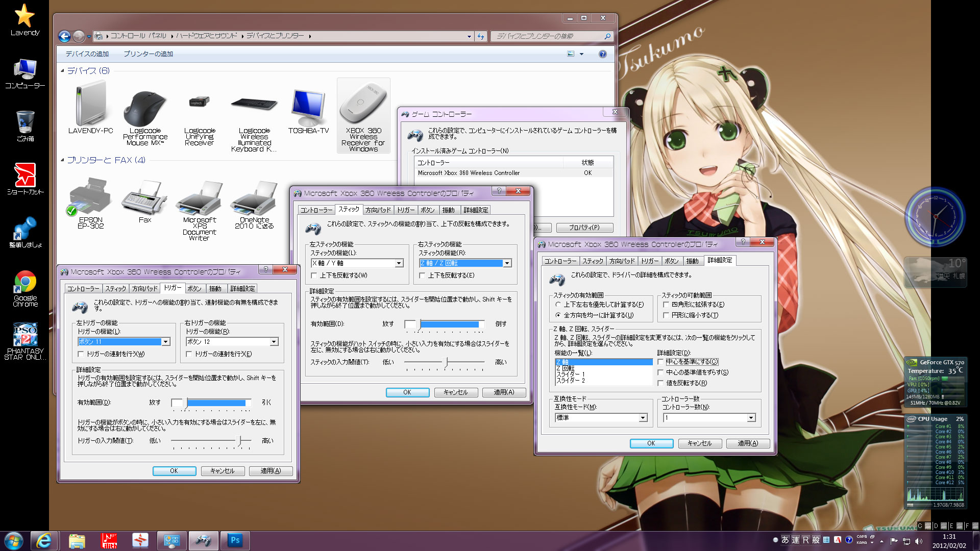Switch to Vibration tab in stick dialog
This screenshot has width=980, height=551.
(x=448, y=210)
